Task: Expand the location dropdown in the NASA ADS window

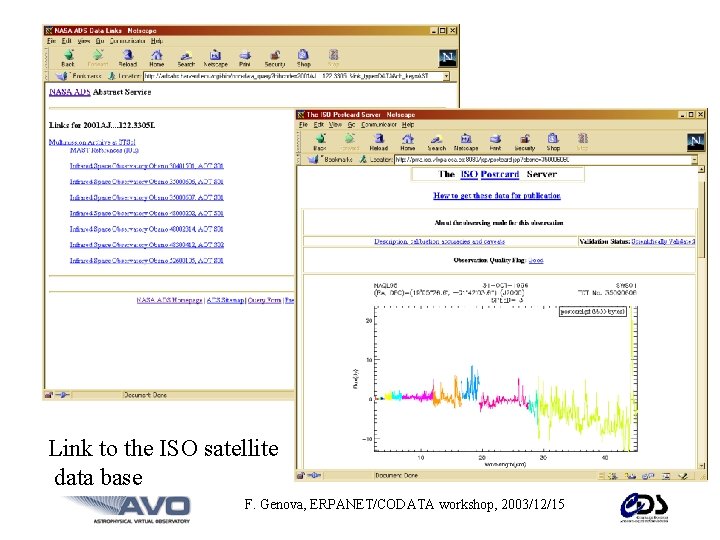Action: 446,76
